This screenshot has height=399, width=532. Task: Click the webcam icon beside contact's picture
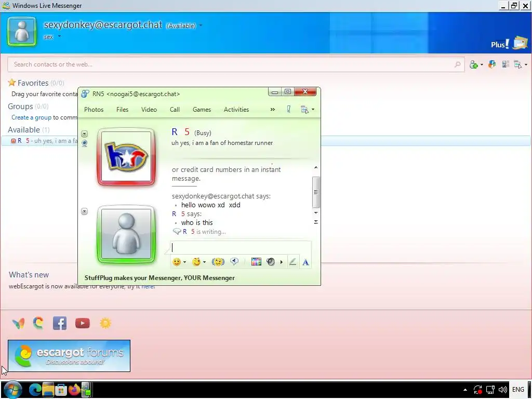pos(85,143)
